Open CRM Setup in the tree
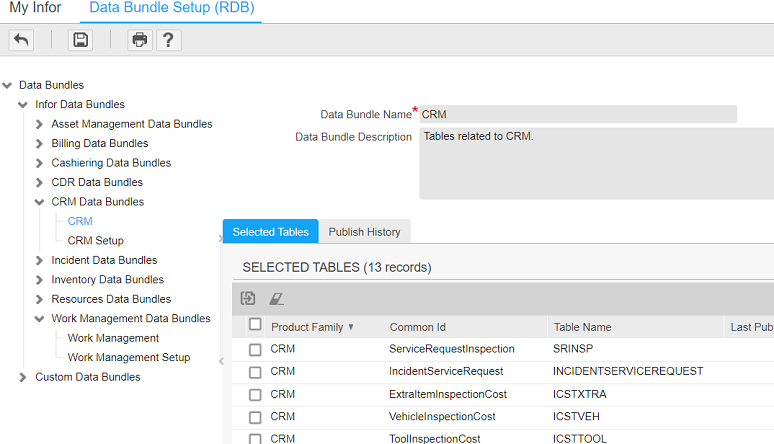The image size is (774, 444). [95, 241]
